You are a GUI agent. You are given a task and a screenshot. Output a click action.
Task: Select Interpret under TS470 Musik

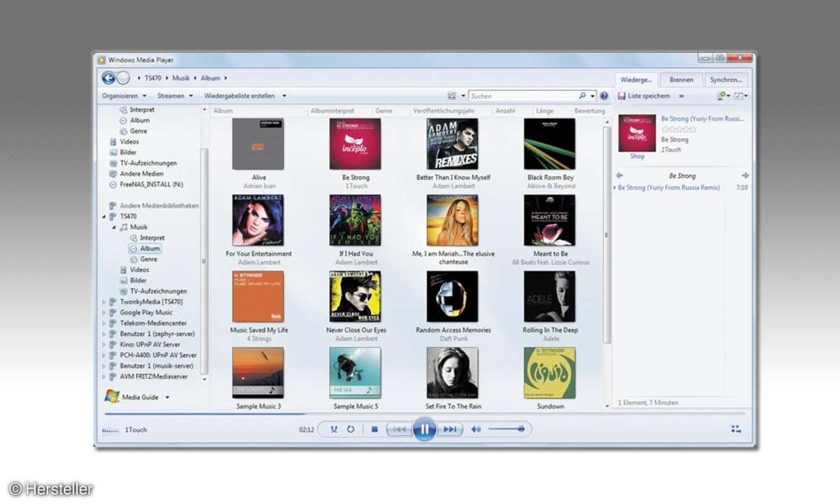pos(147,238)
